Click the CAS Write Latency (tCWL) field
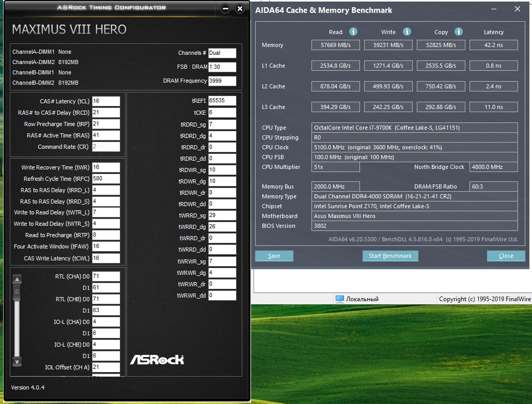The height and width of the screenshot is (404, 532). click(106, 258)
